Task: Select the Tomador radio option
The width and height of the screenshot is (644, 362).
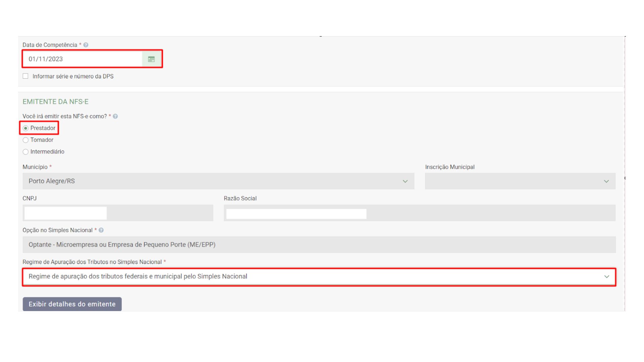Action: pyautogui.click(x=25, y=140)
